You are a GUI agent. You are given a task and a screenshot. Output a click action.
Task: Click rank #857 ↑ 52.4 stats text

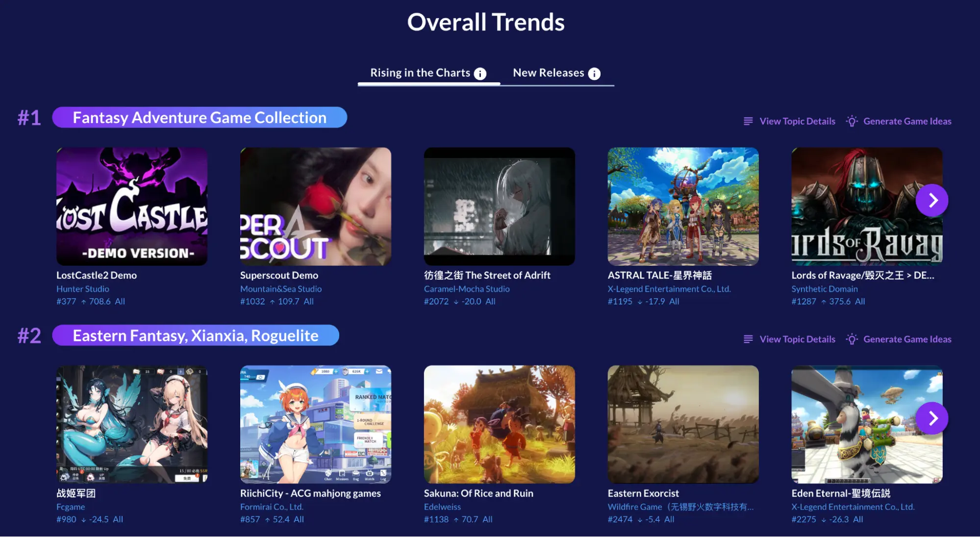(272, 519)
